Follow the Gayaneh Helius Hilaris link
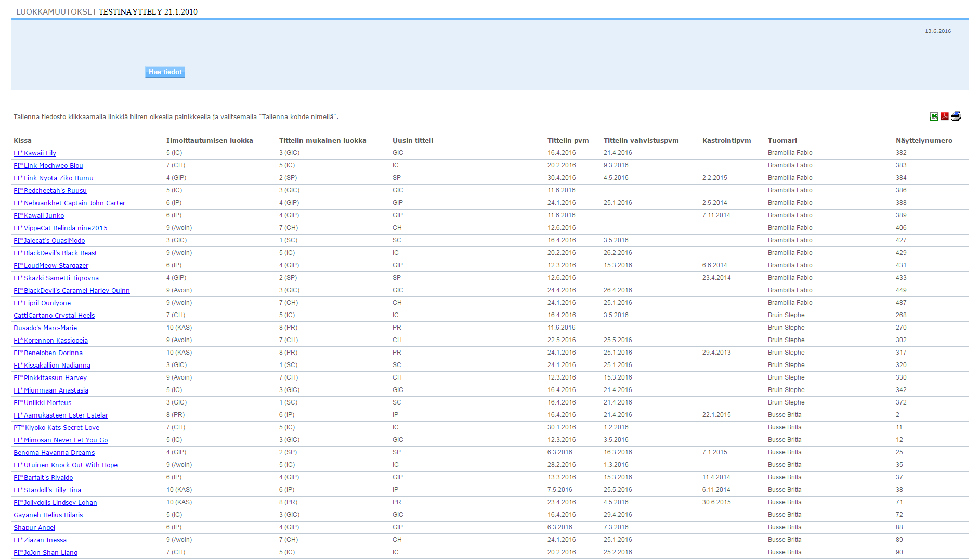 48,515
